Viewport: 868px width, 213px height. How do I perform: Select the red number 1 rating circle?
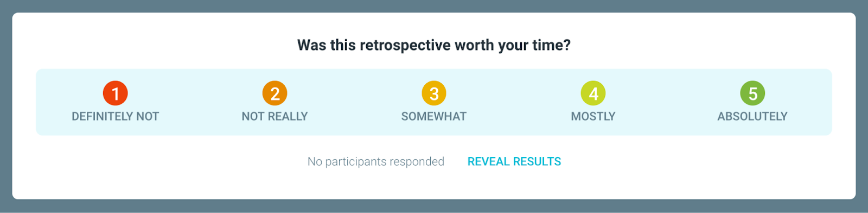coord(116,93)
